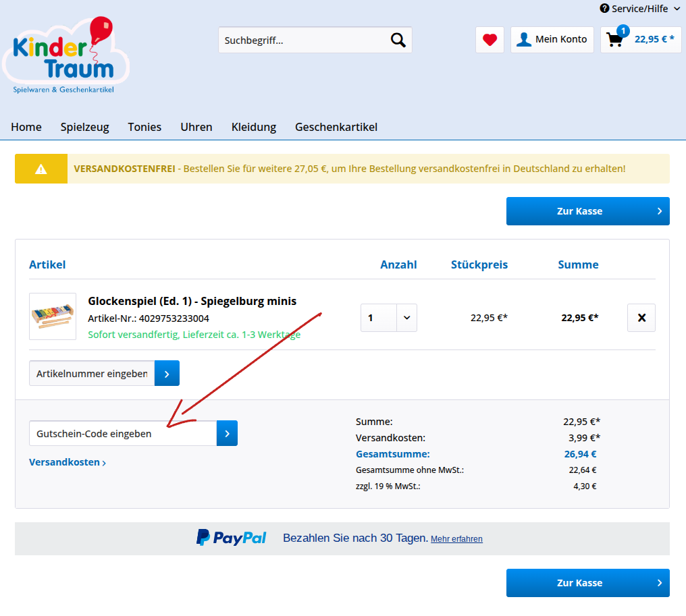Open the shopping cart icon
This screenshot has width=686, height=616.
coord(614,40)
